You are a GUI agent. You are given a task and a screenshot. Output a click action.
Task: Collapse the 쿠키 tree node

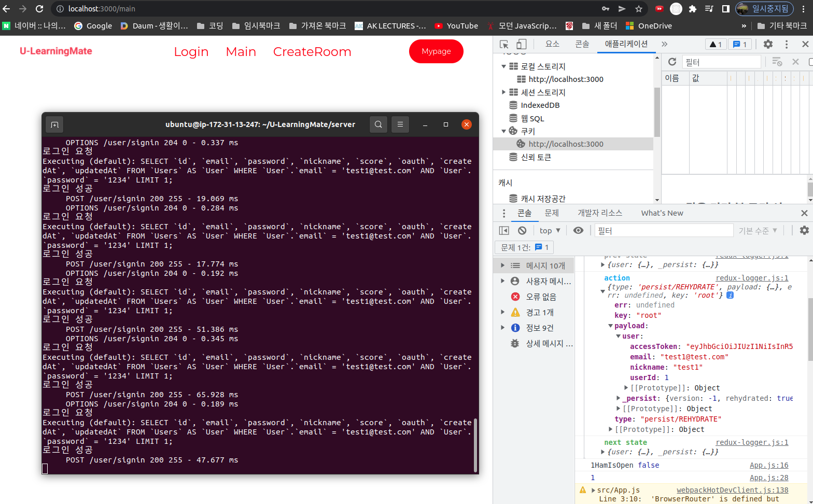503,131
